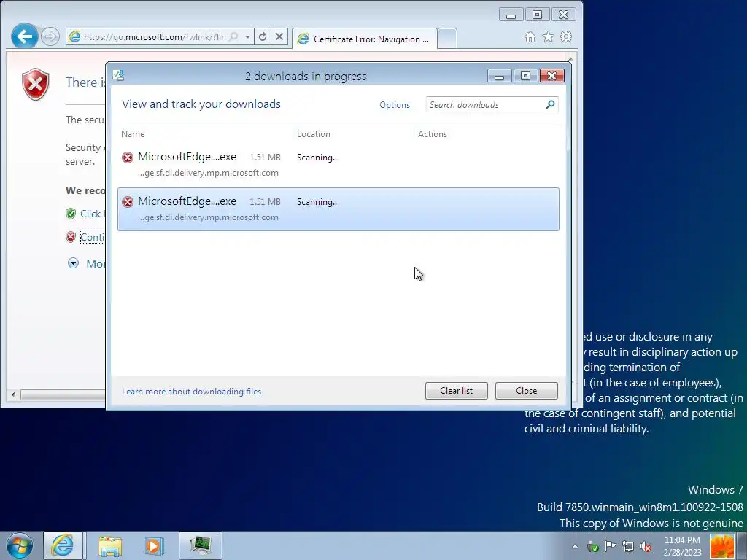Click Learn more about downloading files link
This screenshot has width=747, height=560.
(x=192, y=392)
